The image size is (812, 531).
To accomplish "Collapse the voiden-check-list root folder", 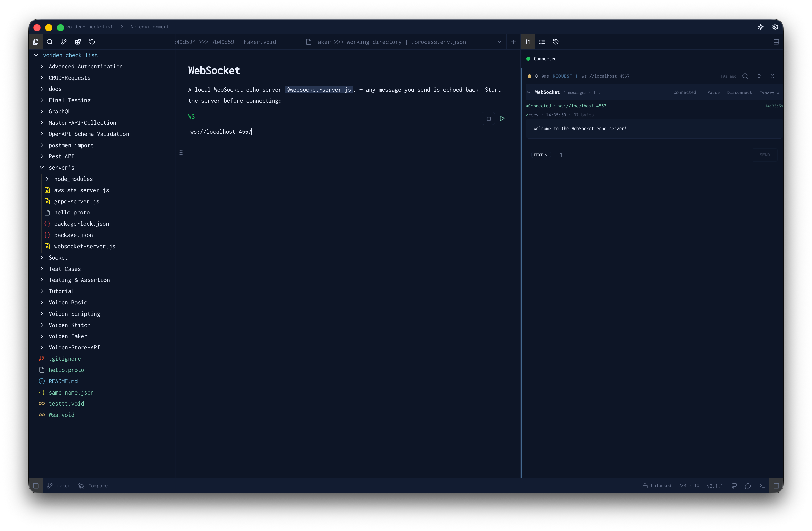I will point(36,55).
